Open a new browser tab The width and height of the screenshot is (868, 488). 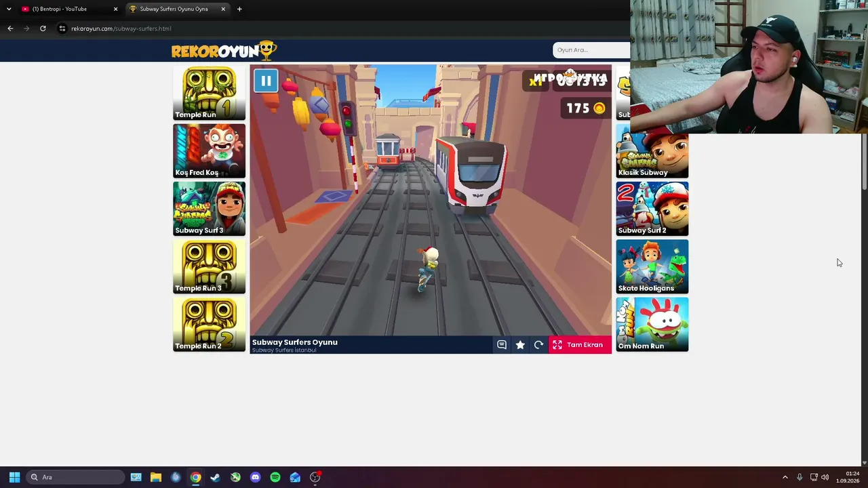click(x=239, y=9)
